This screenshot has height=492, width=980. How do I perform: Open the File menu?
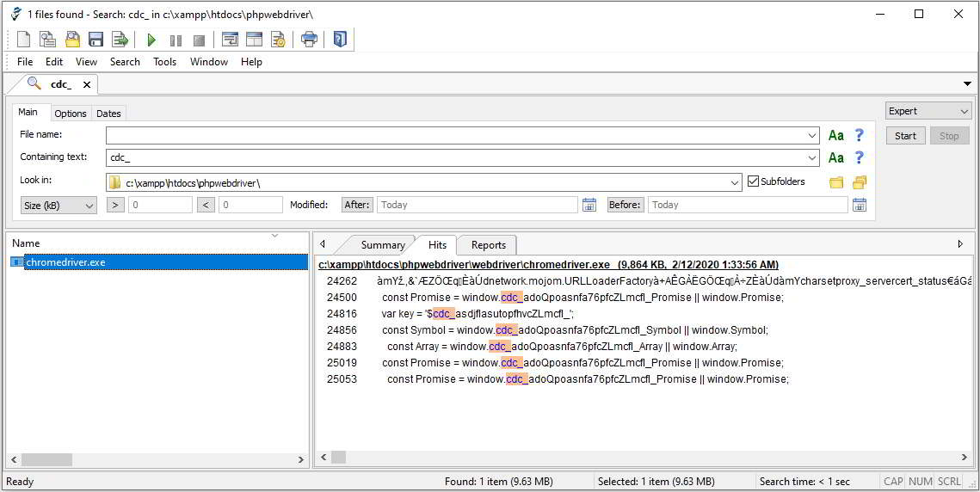coord(25,62)
